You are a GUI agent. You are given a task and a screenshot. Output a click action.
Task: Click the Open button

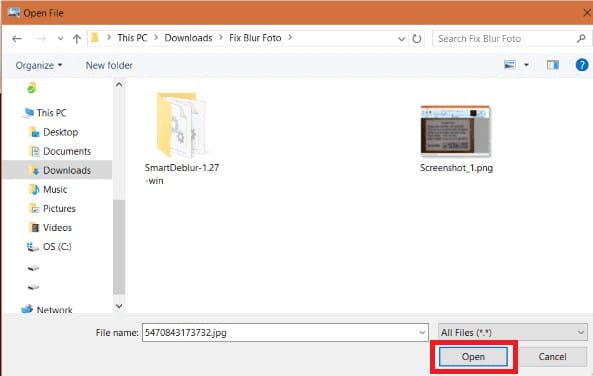(473, 357)
